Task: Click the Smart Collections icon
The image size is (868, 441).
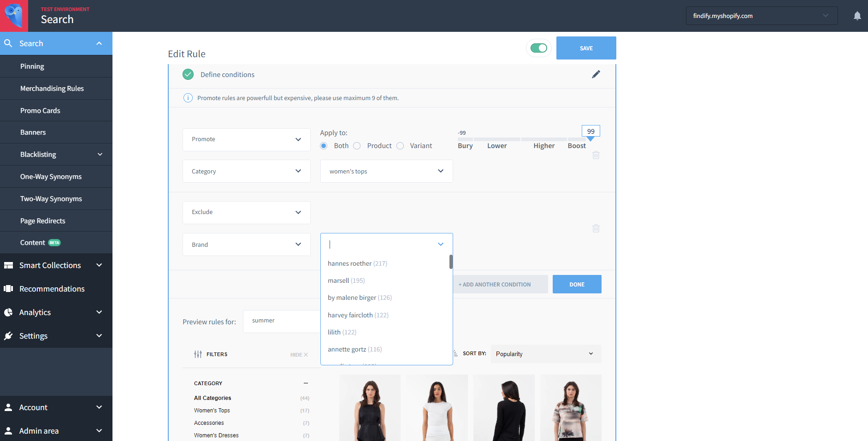Action: point(8,265)
